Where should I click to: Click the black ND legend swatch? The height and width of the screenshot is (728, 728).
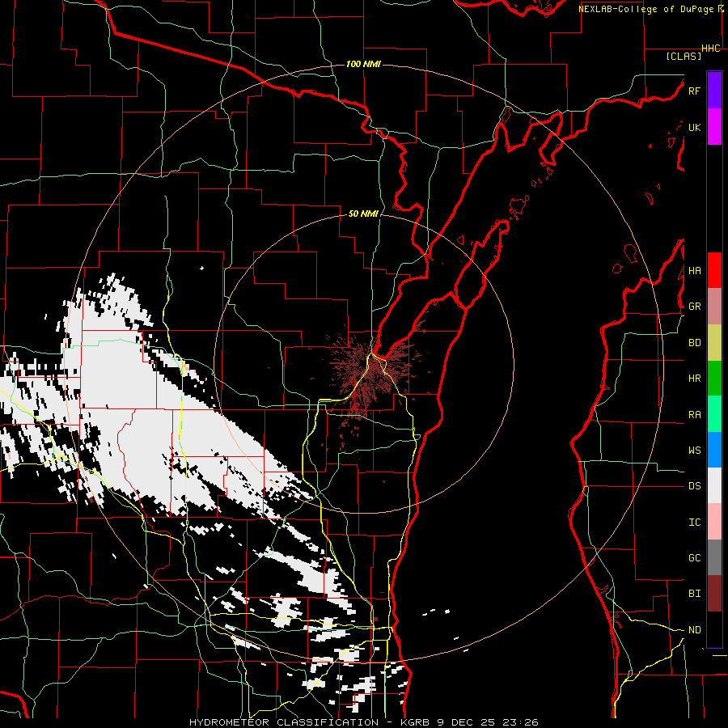click(x=714, y=629)
